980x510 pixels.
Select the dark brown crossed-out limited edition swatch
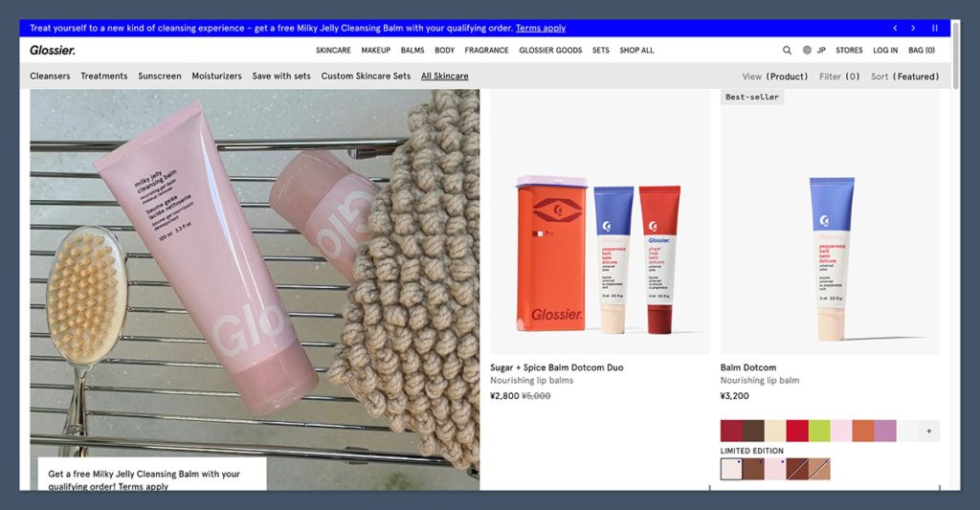(797, 469)
